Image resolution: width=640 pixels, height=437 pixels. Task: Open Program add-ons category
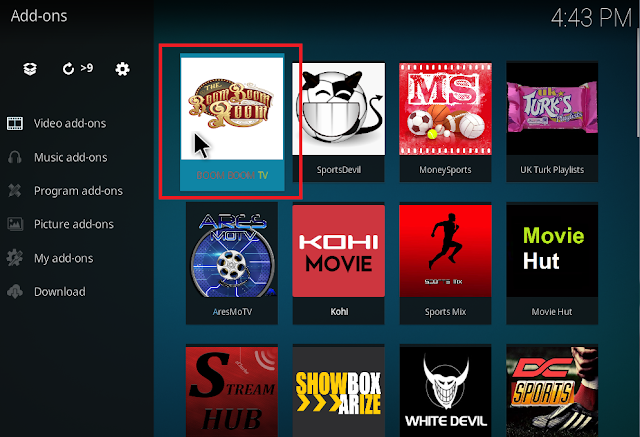pyautogui.click(x=78, y=191)
